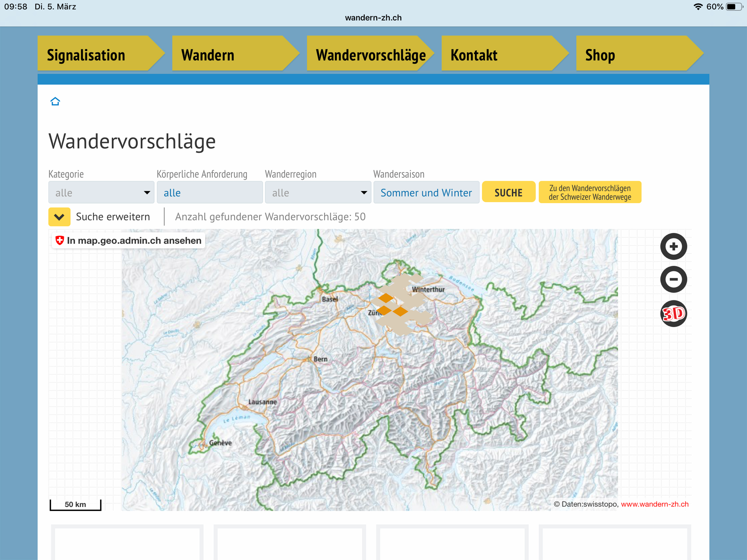The height and width of the screenshot is (560, 747).
Task: Zoom in the map with plus icon
Action: coord(673,246)
